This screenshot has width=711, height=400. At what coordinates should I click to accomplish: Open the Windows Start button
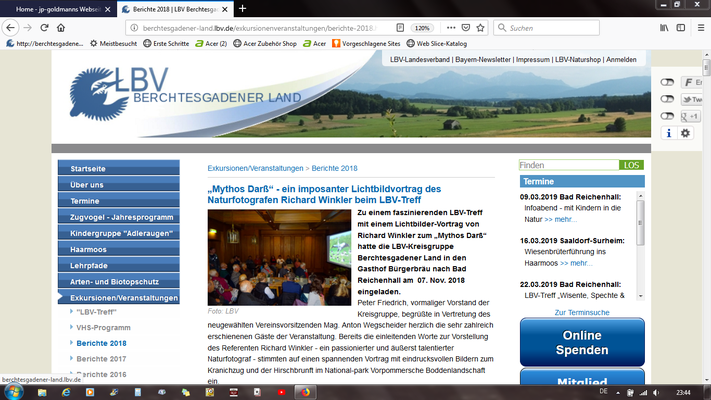pyautogui.click(x=13, y=391)
